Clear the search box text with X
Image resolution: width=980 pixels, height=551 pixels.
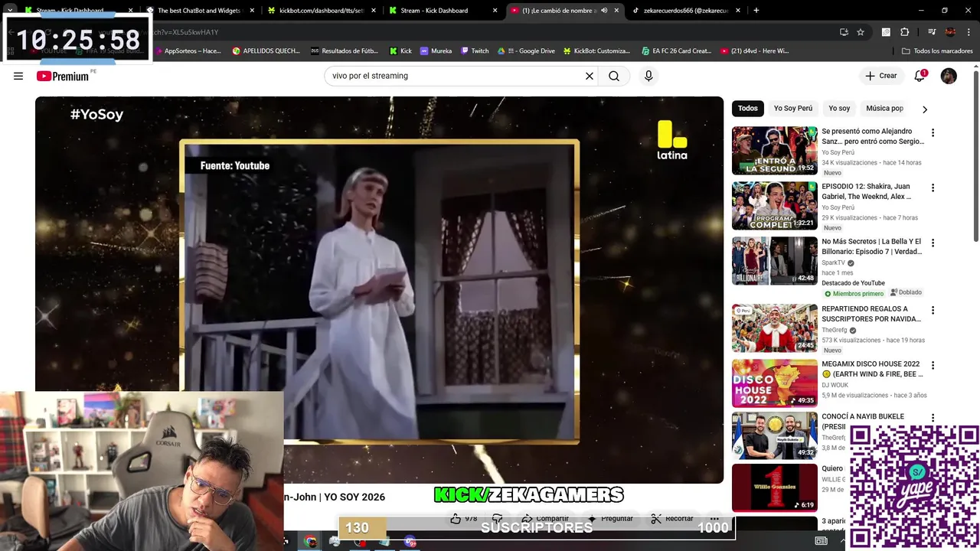590,76
